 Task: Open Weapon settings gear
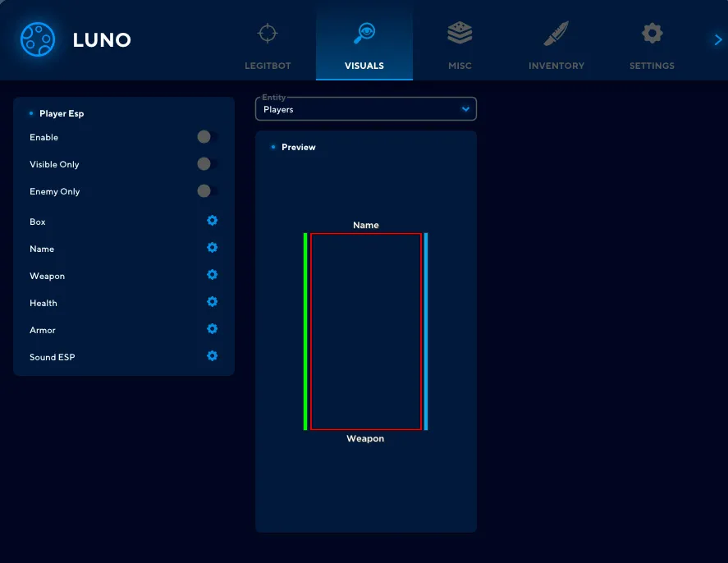[x=213, y=275]
